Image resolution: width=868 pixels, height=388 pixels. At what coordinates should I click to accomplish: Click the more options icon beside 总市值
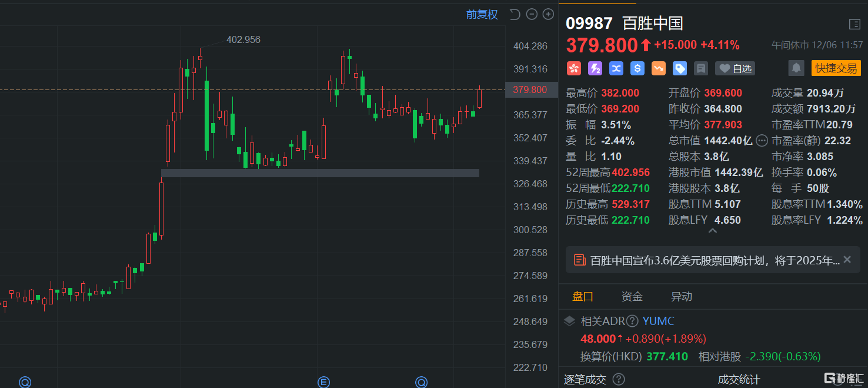click(x=762, y=140)
